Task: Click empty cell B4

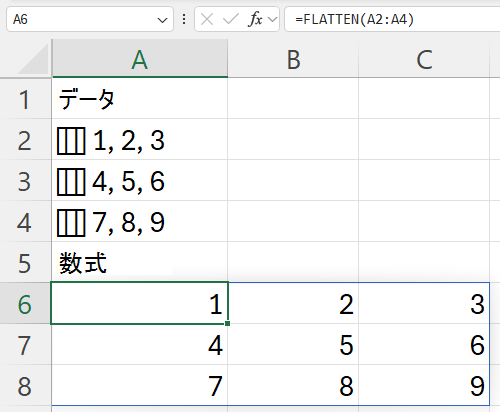Action: tap(293, 222)
